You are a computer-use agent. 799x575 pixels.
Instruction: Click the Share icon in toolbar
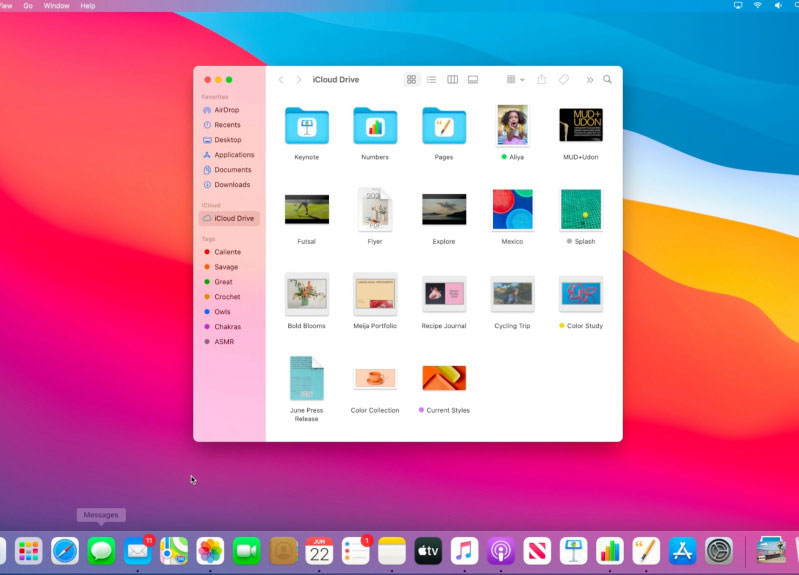coord(542,80)
